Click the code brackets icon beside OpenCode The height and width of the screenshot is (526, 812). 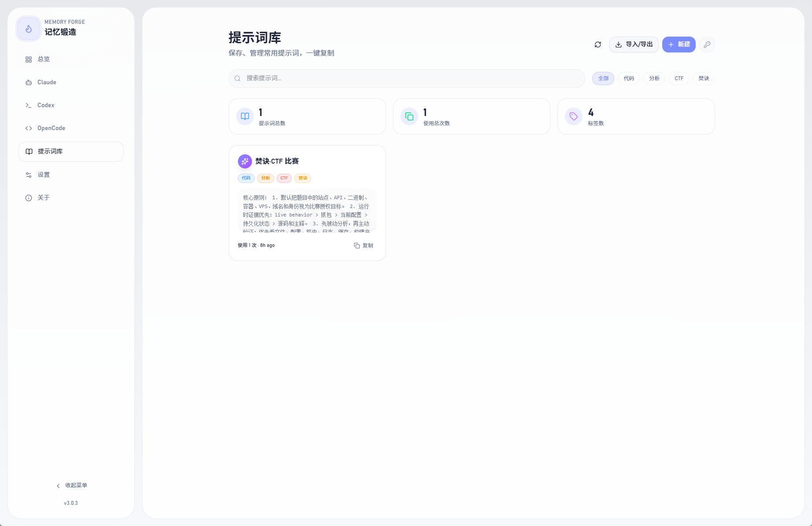(29, 128)
